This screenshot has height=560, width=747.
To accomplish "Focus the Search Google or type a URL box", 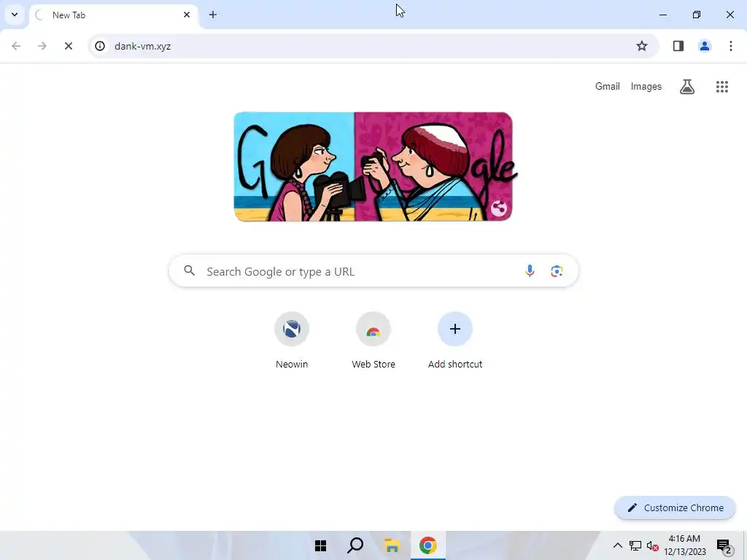I will pos(373,271).
